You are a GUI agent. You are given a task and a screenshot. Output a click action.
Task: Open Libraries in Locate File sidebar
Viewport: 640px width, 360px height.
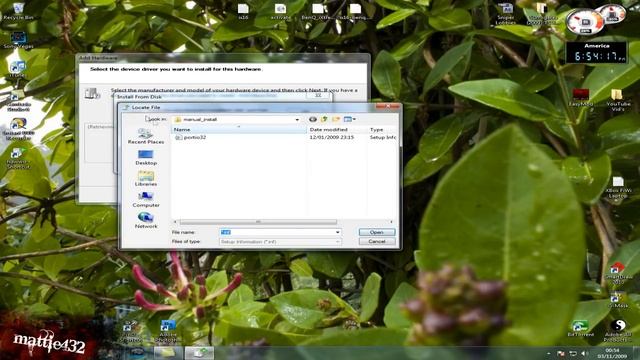146,179
